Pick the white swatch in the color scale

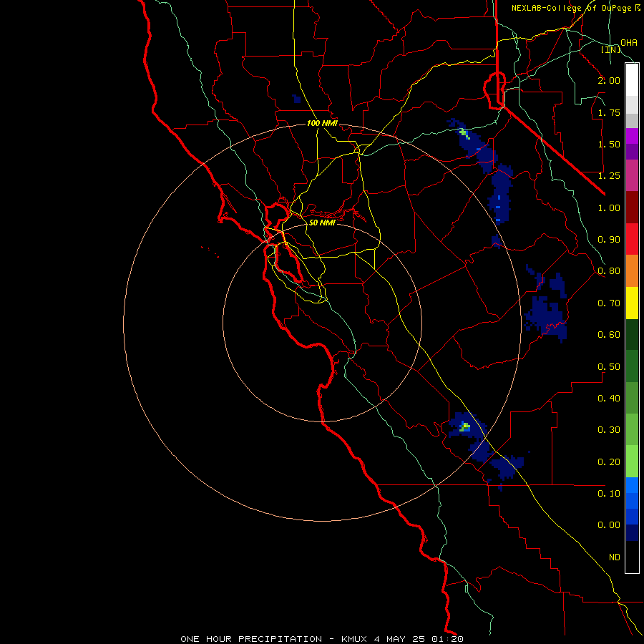click(x=632, y=80)
